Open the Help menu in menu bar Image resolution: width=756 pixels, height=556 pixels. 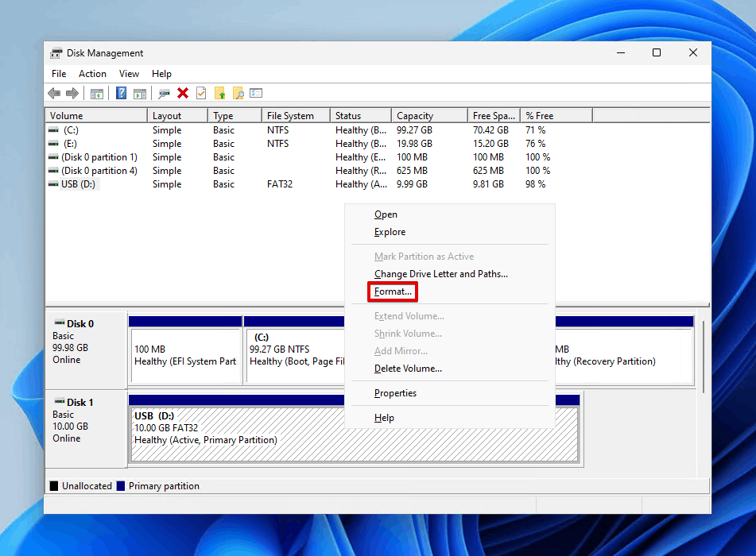click(161, 74)
